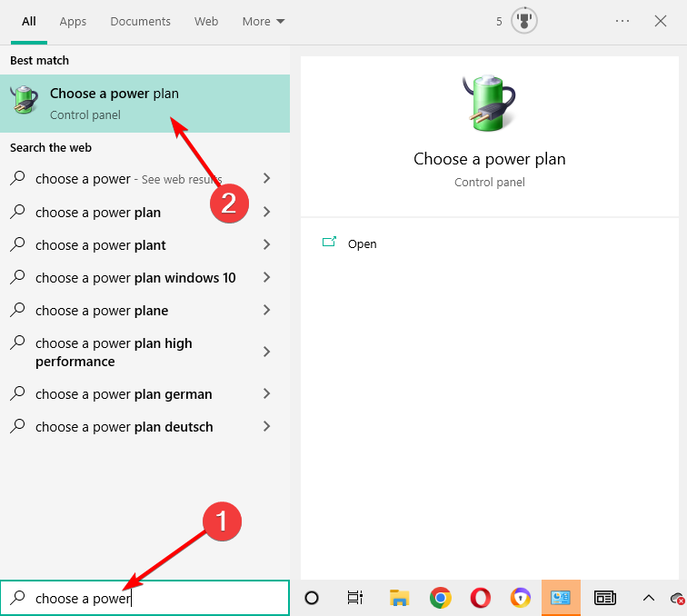Switch to the Documents tab
This screenshot has width=687, height=616.
point(140,21)
